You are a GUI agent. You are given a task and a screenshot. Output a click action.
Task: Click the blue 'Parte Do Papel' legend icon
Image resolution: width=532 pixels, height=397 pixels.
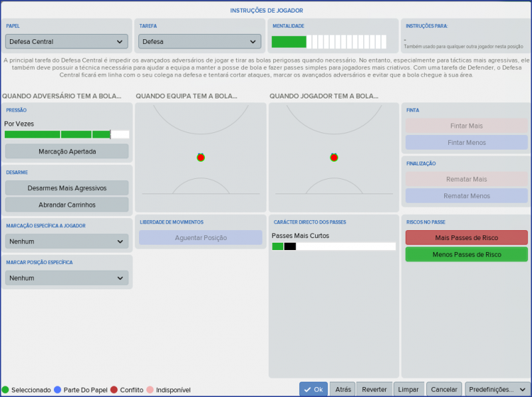point(57,390)
